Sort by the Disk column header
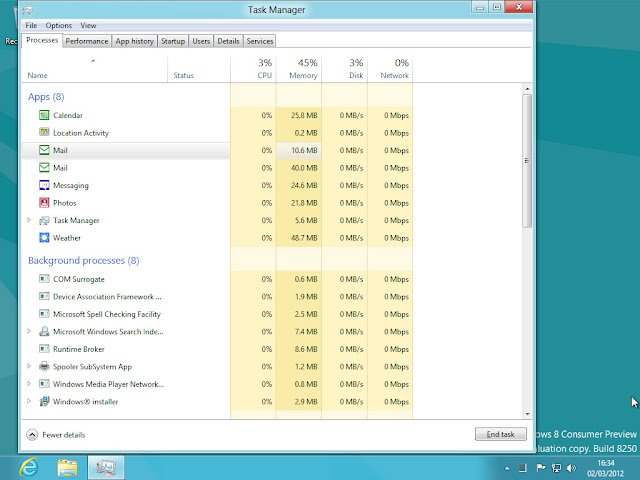Screen dimensions: 640x480 344,69
